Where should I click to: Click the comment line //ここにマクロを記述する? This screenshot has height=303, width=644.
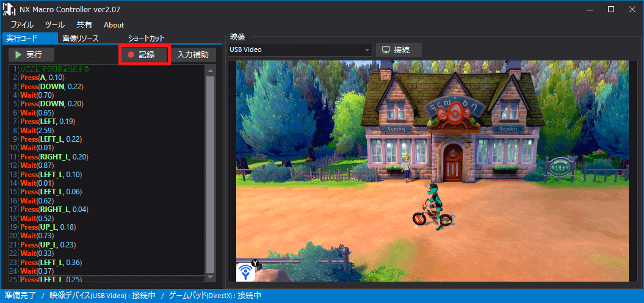[54, 68]
